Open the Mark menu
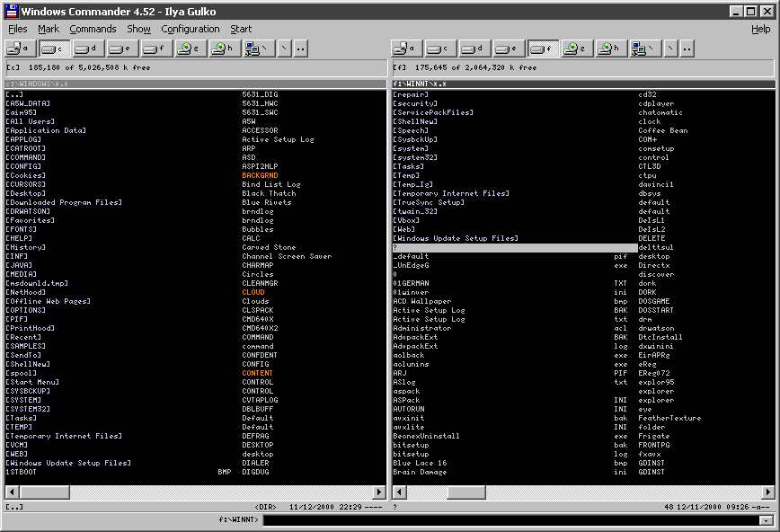The image size is (780, 532). point(49,29)
